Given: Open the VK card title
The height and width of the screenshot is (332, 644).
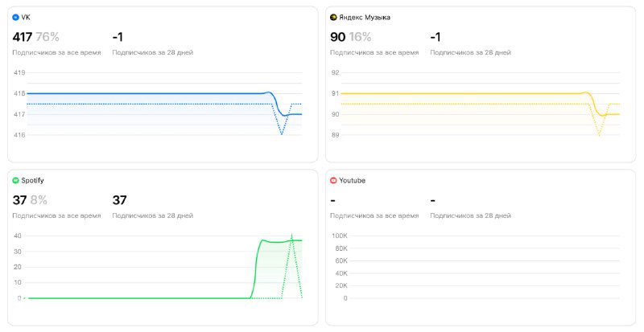Looking at the screenshot, I should [26, 17].
